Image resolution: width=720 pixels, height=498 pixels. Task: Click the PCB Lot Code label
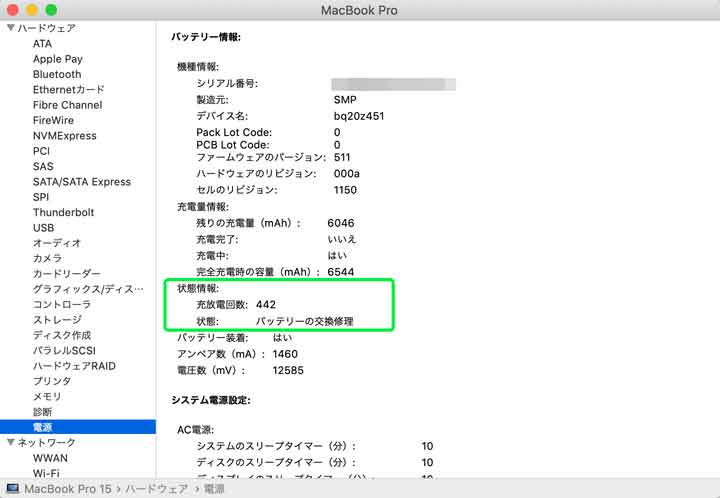tap(233, 145)
